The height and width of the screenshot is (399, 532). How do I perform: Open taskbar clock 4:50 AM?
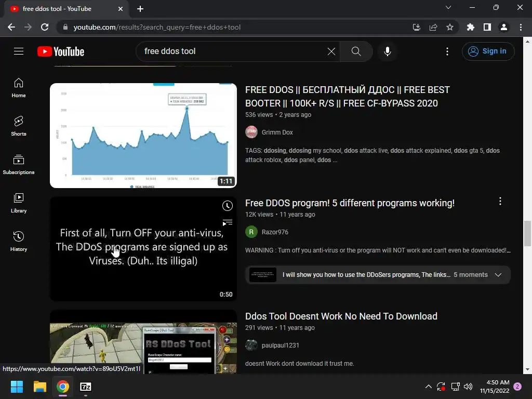click(495, 387)
